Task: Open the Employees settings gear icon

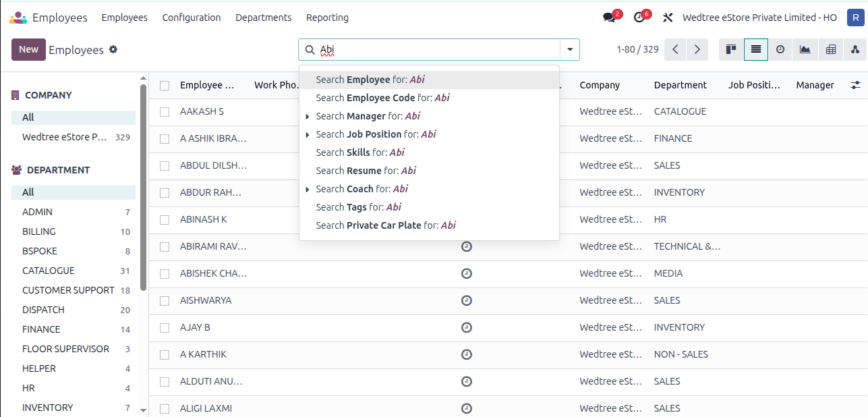Action: point(113,49)
